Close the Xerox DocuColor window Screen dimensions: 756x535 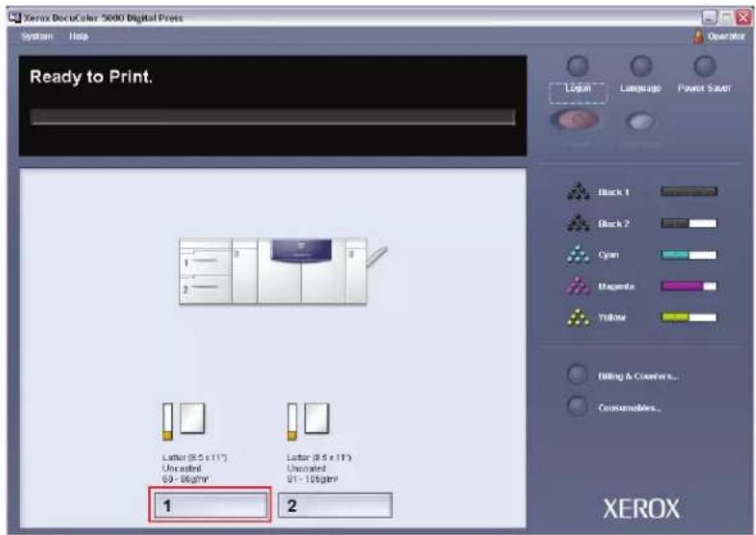click(744, 18)
